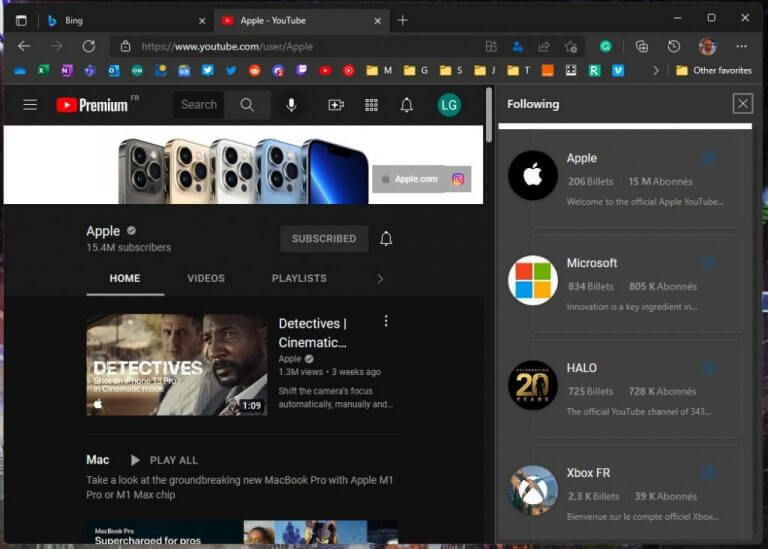768x549 pixels.
Task: Click the share page icon in address bar
Action: [x=544, y=47]
